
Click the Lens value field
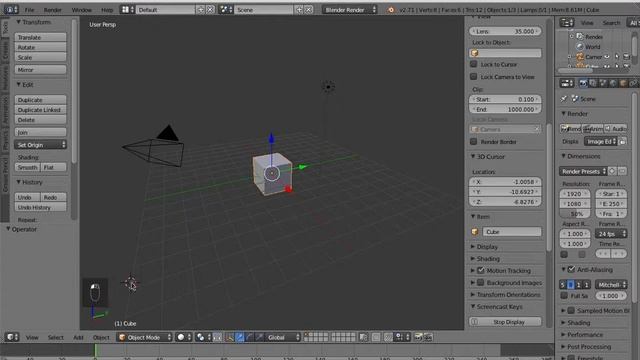pos(505,31)
